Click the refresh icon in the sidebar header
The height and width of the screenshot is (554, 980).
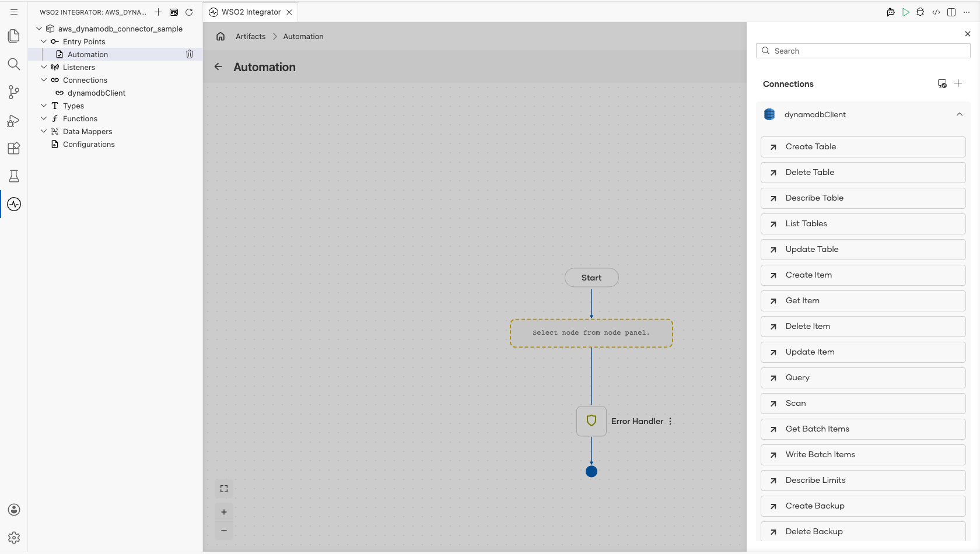[x=189, y=12]
